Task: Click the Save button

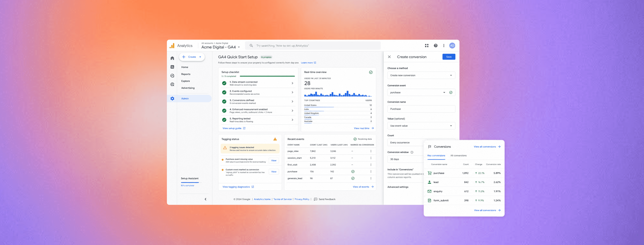Action: [x=449, y=57]
